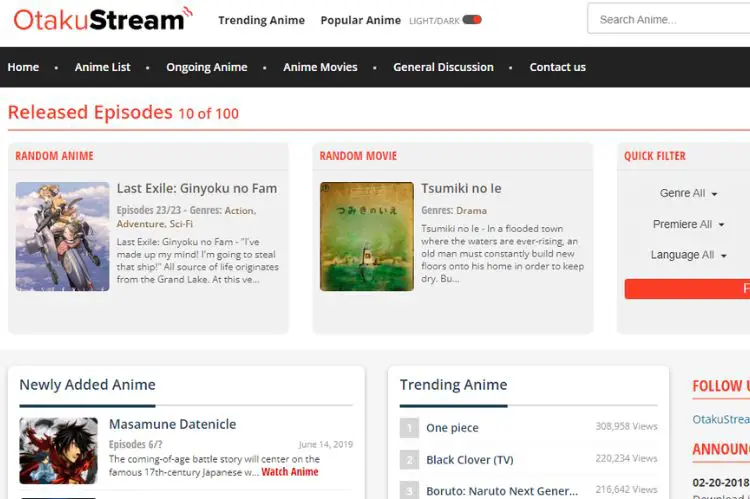Viewport: 750px width, 499px height.
Task: Open the OtakuStream follow link in the sidebar
Action: (x=721, y=420)
